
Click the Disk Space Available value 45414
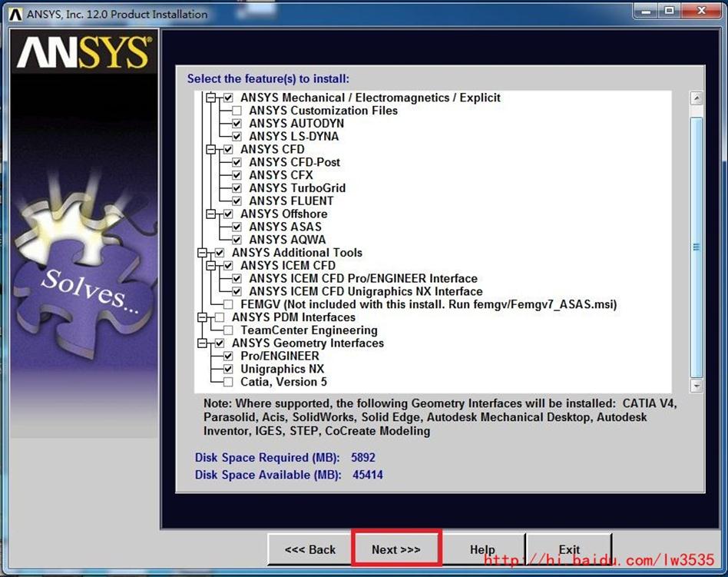[x=368, y=475]
